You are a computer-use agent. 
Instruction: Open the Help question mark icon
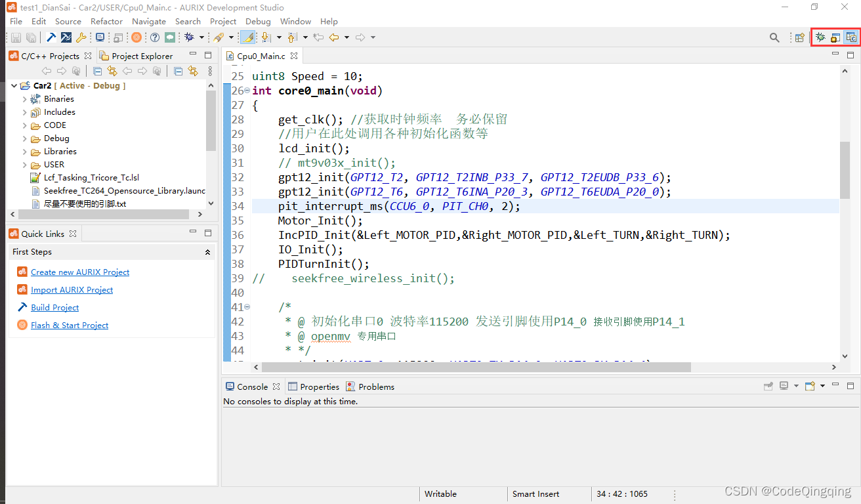155,37
